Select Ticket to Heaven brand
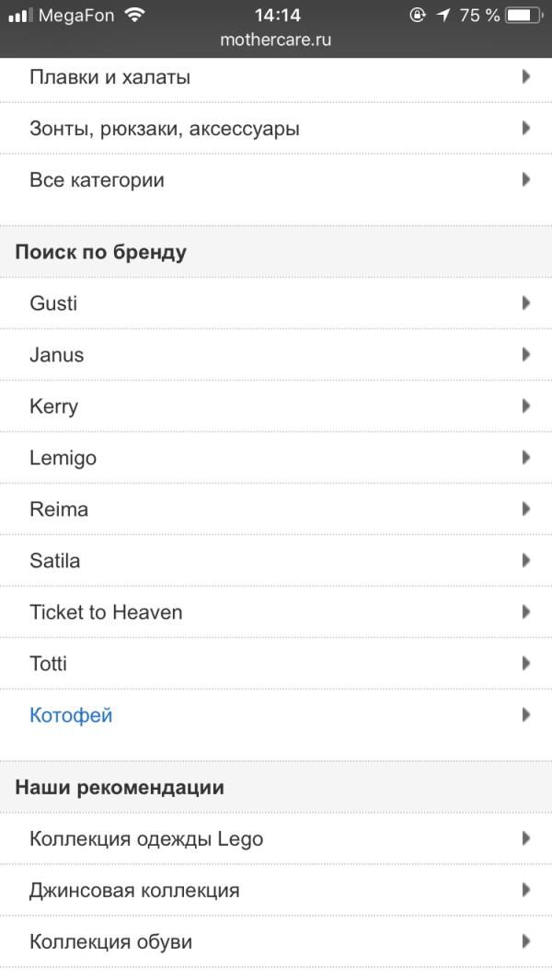 [x=106, y=612]
